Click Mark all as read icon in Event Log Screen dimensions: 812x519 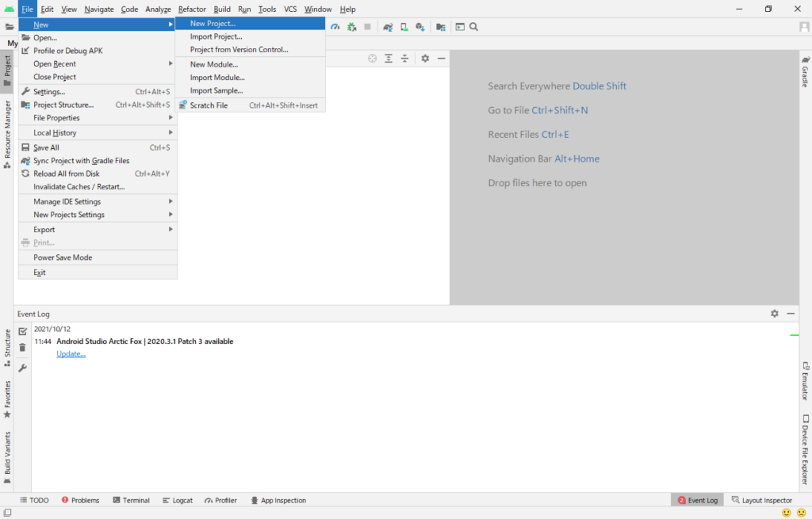pos(22,330)
